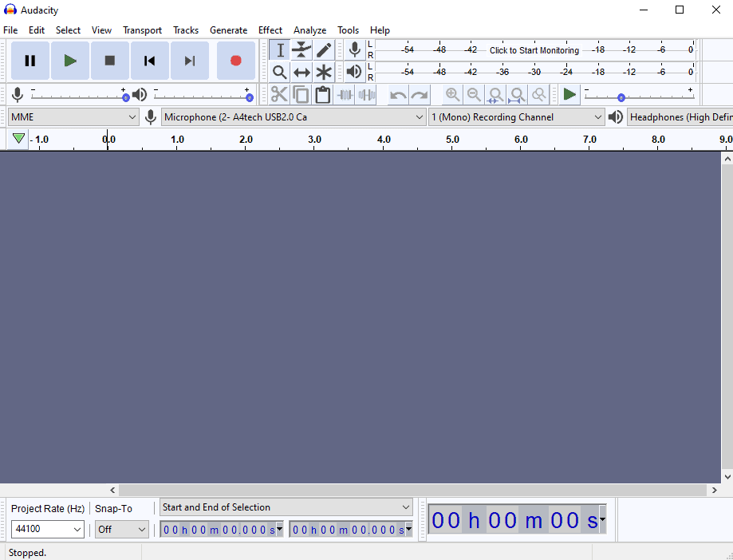The width and height of the screenshot is (733, 560).
Task: Skip to end of project
Action: (x=189, y=61)
